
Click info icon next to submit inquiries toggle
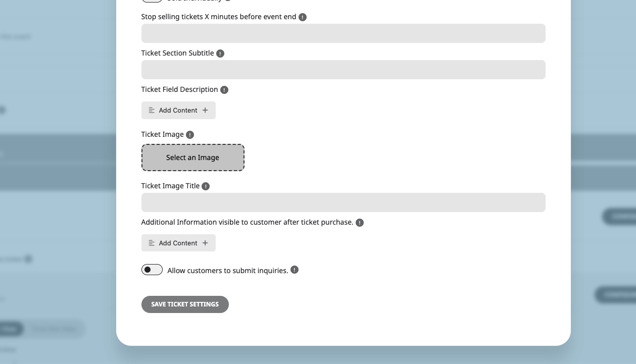(295, 270)
